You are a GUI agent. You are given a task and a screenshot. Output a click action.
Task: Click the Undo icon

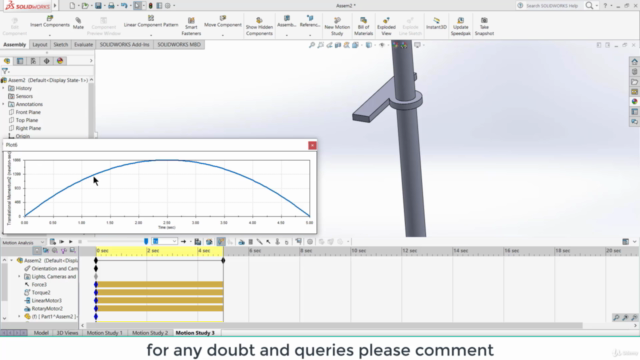pos(124,6)
